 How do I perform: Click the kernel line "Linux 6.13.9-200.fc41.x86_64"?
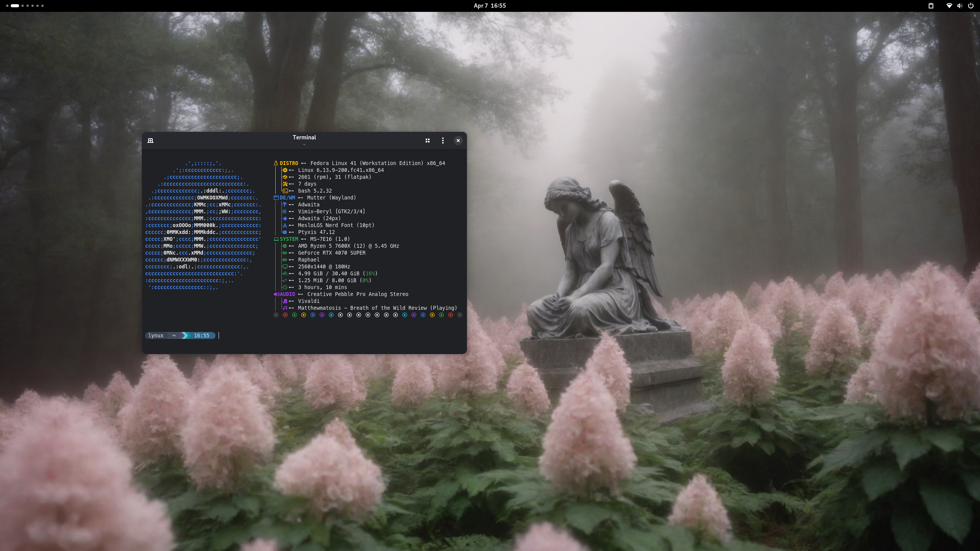coord(341,170)
